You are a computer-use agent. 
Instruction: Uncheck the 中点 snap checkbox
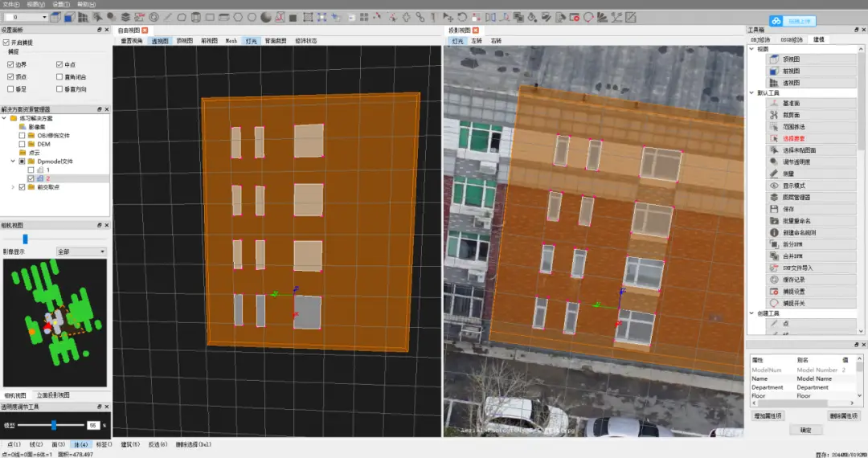coord(59,65)
